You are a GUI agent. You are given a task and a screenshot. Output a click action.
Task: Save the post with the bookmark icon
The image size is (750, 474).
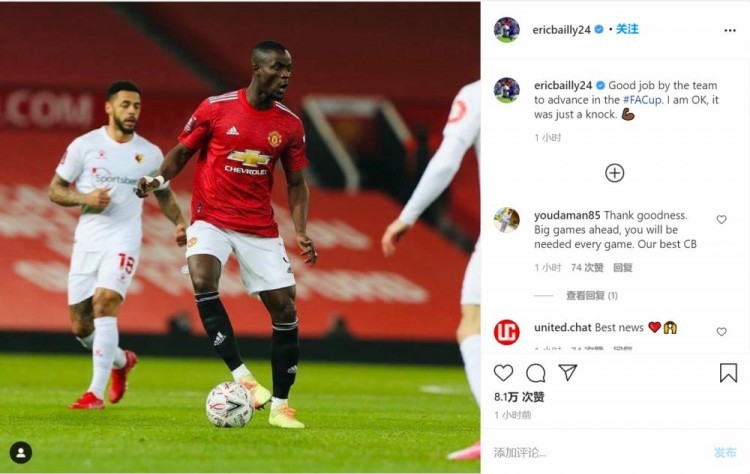tap(728, 373)
